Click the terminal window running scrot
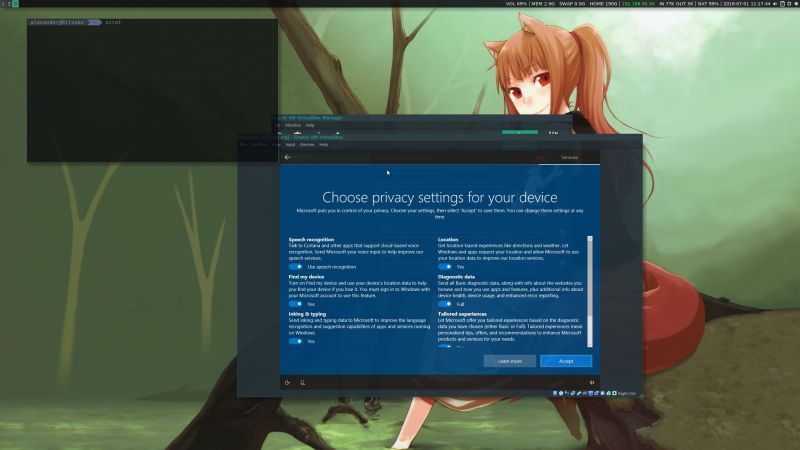This screenshot has height=450, width=800. click(x=153, y=90)
